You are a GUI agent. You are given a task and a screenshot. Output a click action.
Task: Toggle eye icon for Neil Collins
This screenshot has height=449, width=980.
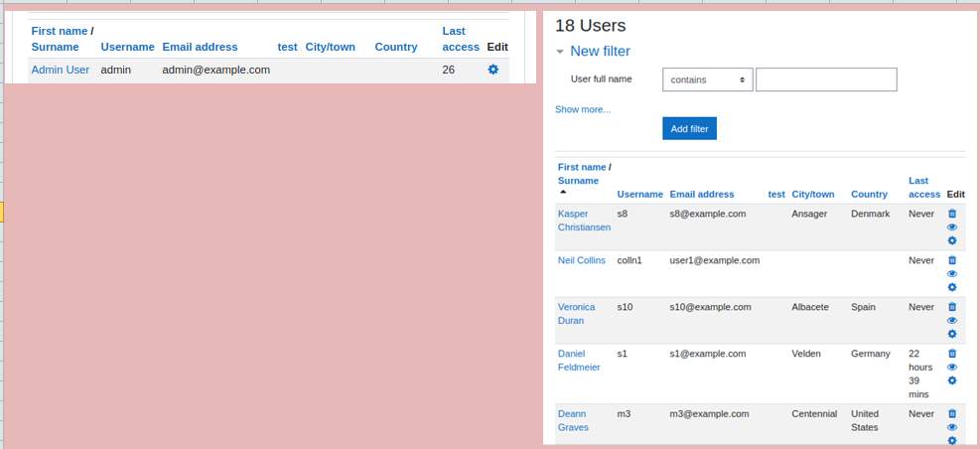[952, 274]
